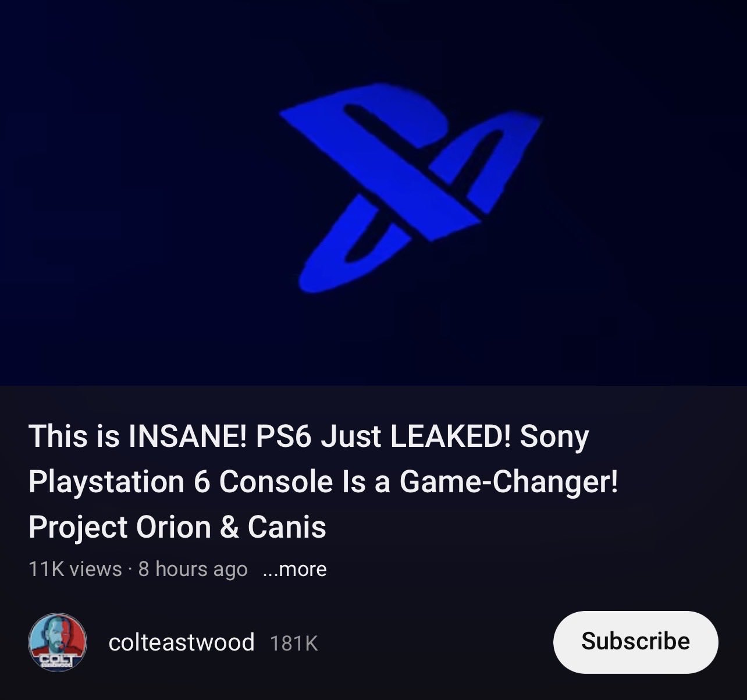Tap the word 'Canis' in video title
Screen dimensions: 747x700
(287, 527)
